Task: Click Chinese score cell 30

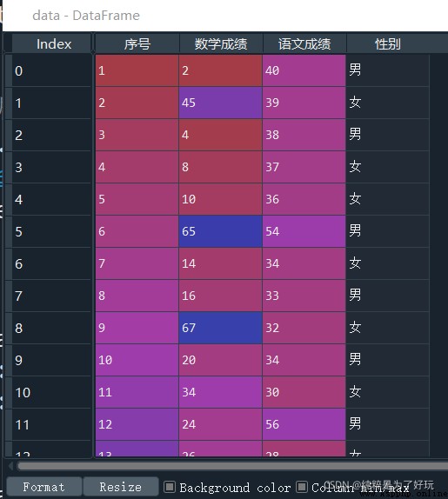Action: pos(304,392)
